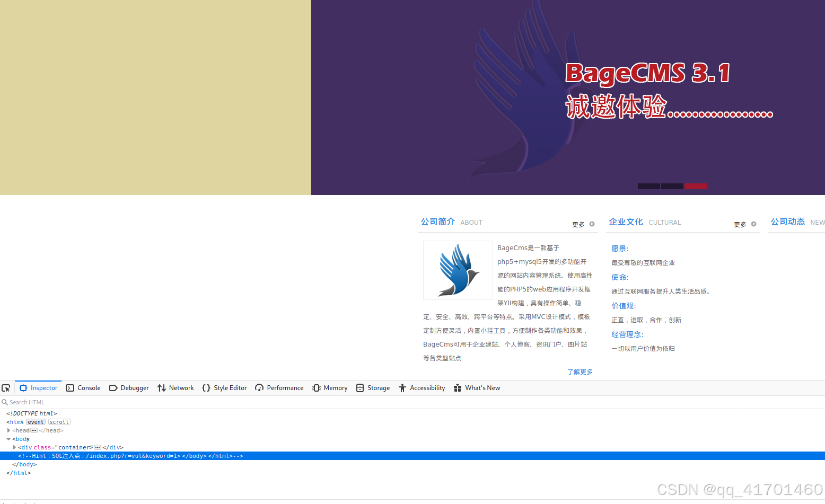Viewport: 825px width, 504px height.
Task: Click the CULTURAL subtitle text
Action: click(665, 223)
